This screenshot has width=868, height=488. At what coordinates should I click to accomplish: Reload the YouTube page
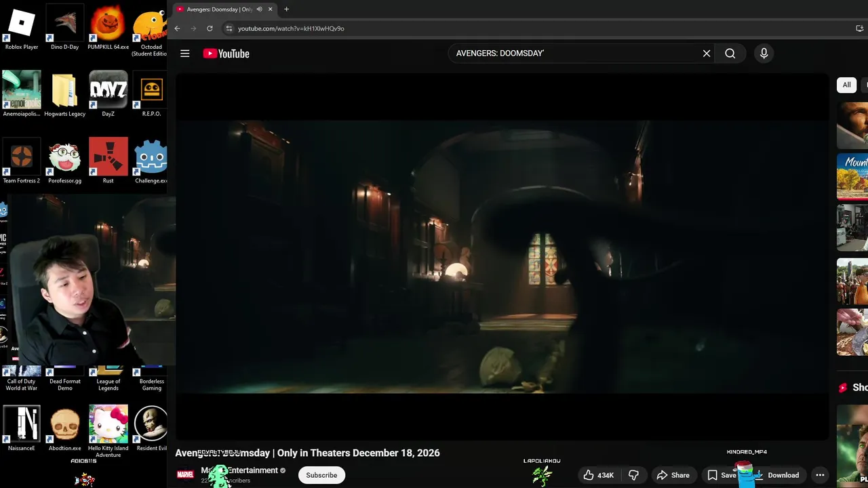click(x=210, y=28)
